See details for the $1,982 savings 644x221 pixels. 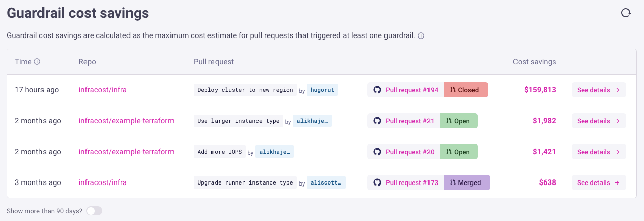[599, 121]
